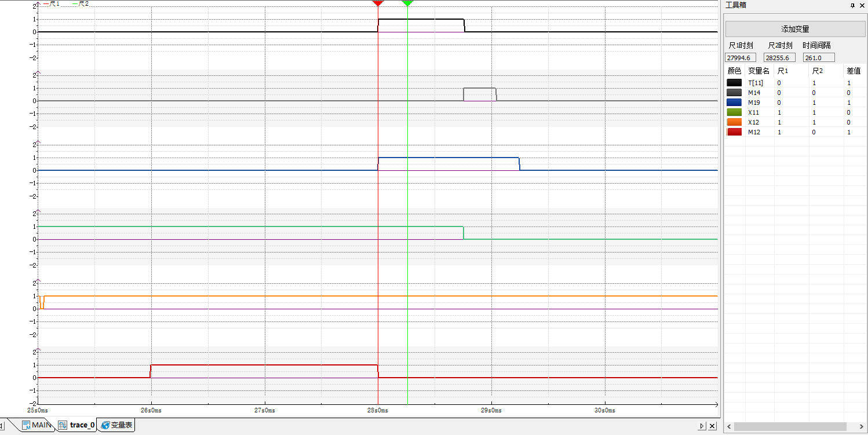Close the current tab with X button
This screenshot has width=868, height=435.
pyautogui.click(x=712, y=426)
